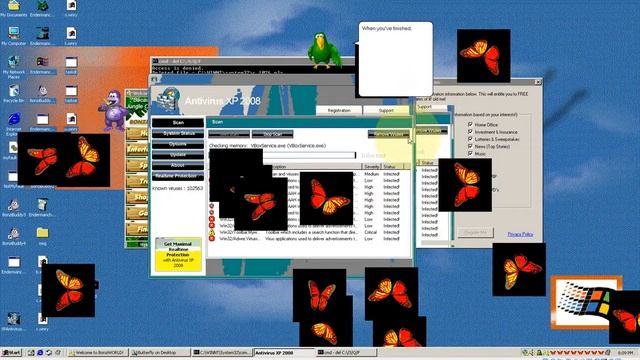
Task: Open the BonziBuddy4 desktop shortcut
Action: [x=14, y=236]
